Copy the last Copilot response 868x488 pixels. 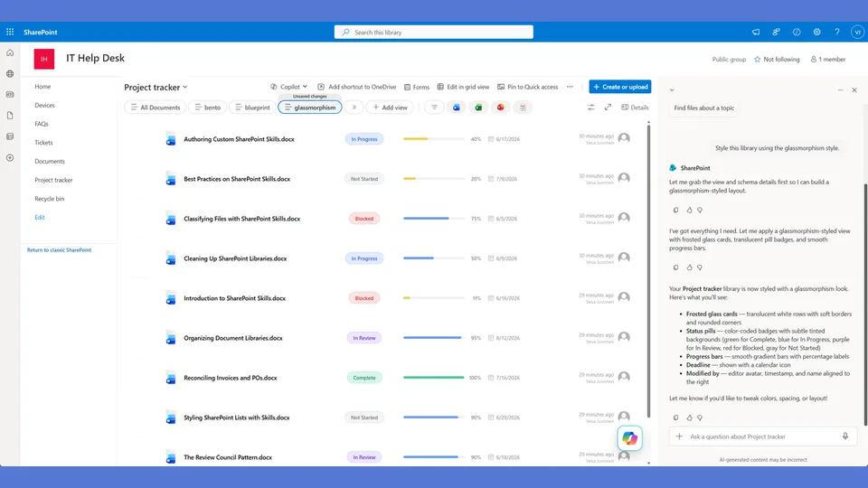[676, 418]
